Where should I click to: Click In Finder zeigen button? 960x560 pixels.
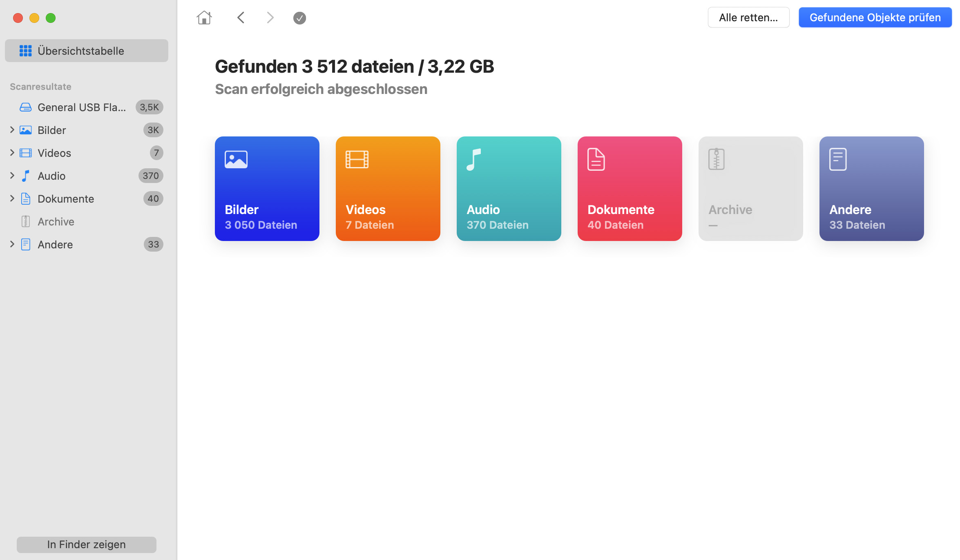[x=87, y=544]
